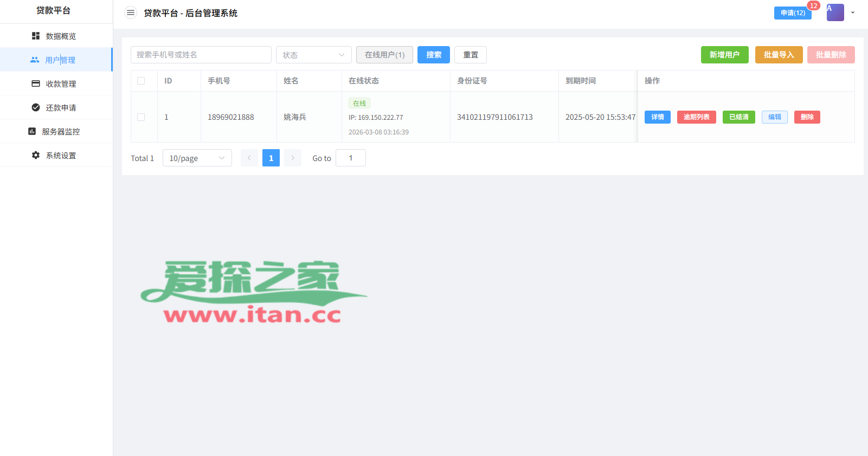Click the 数据概览 dashboard icon
The width and height of the screenshot is (868, 456).
[36, 36]
